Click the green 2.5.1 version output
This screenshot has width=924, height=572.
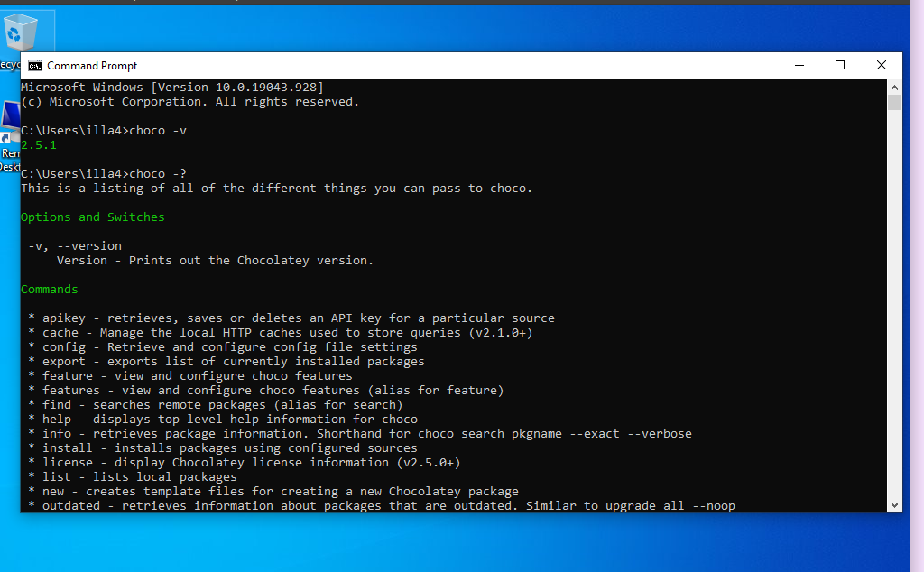coord(39,145)
